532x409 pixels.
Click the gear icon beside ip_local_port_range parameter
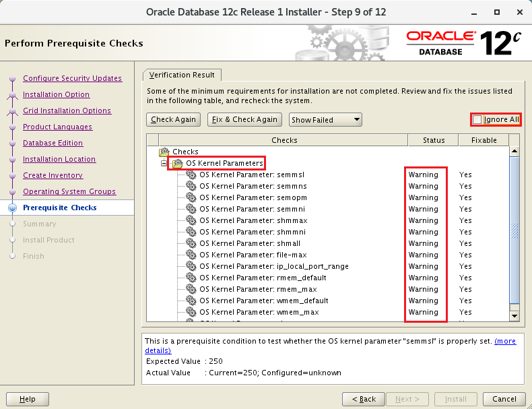[191, 266]
